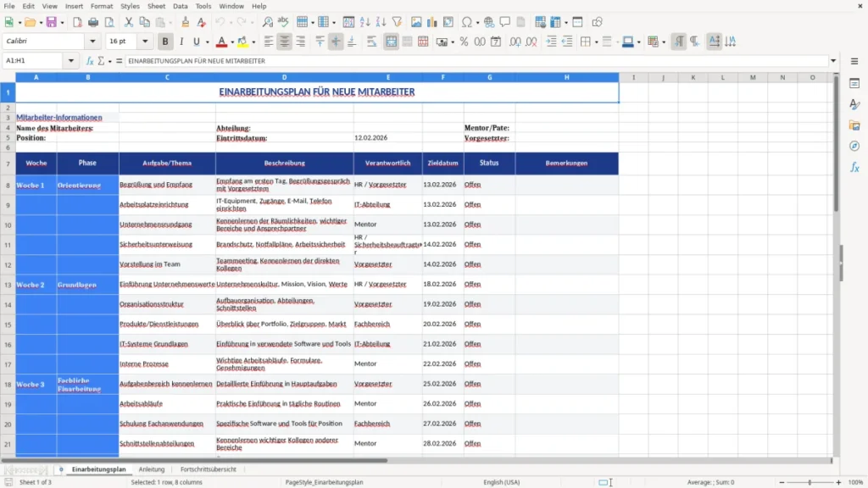Open Sidebar Properties panel icon
This screenshot has width=868, height=488.
(854, 84)
